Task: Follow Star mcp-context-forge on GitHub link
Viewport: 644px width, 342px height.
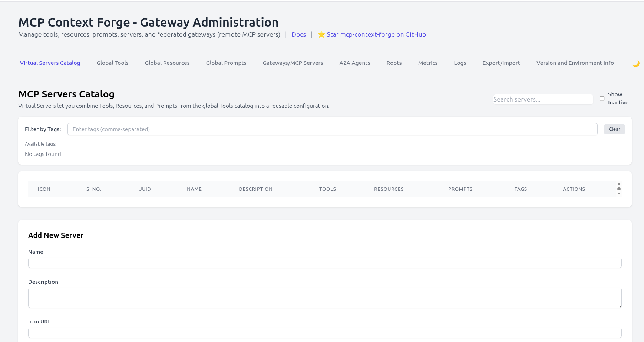Action: 372,34
